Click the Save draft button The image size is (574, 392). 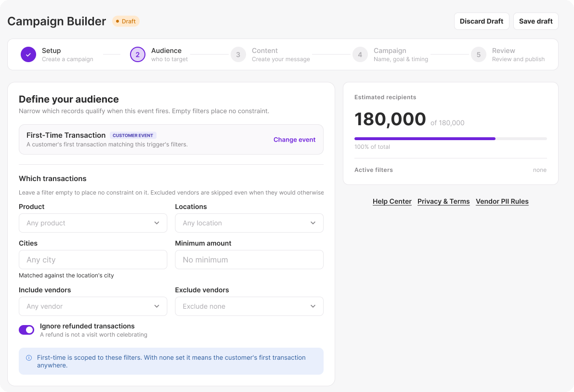[x=535, y=21]
